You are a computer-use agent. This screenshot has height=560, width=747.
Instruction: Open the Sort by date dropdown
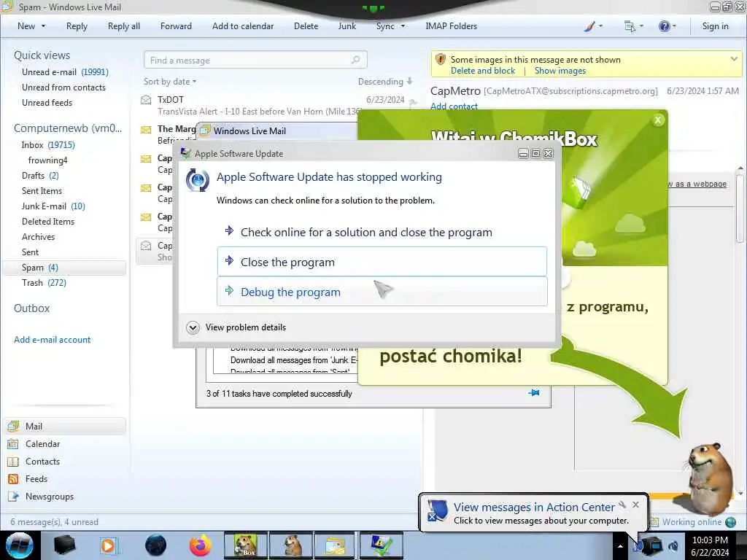(170, 82)
